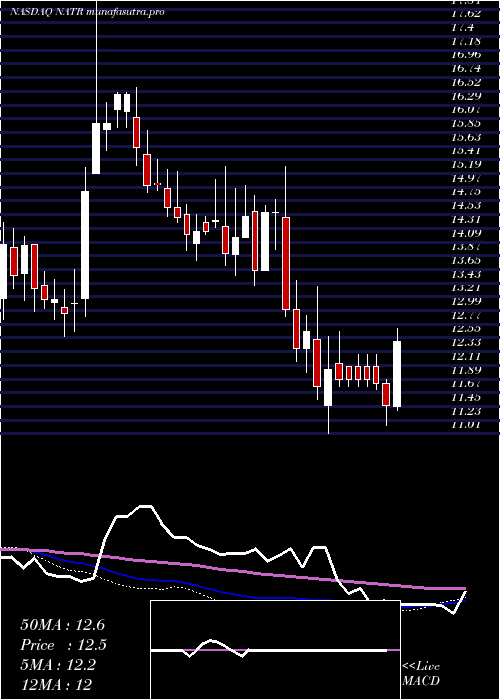Pick the 15.19 price label

[x=466, y=164]
